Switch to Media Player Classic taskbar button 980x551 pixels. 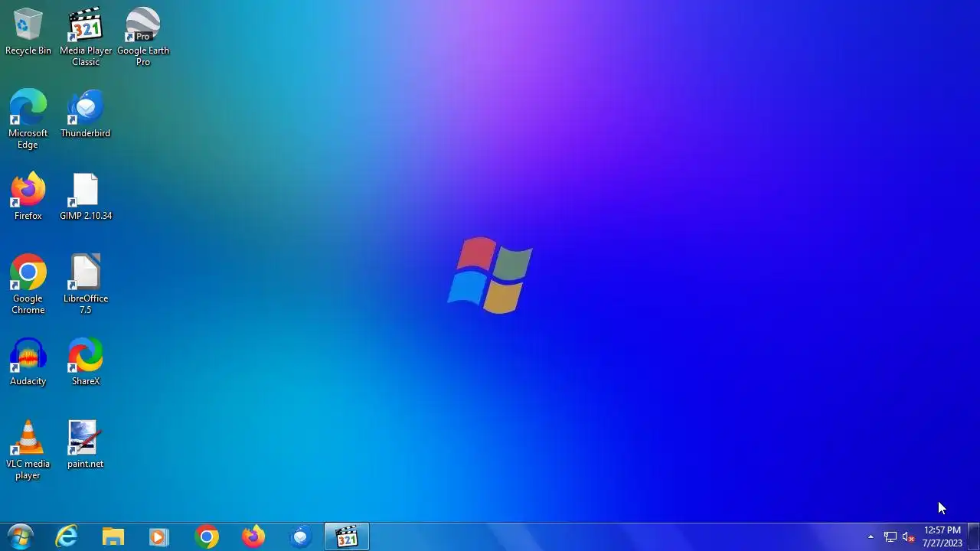(347, 537)
